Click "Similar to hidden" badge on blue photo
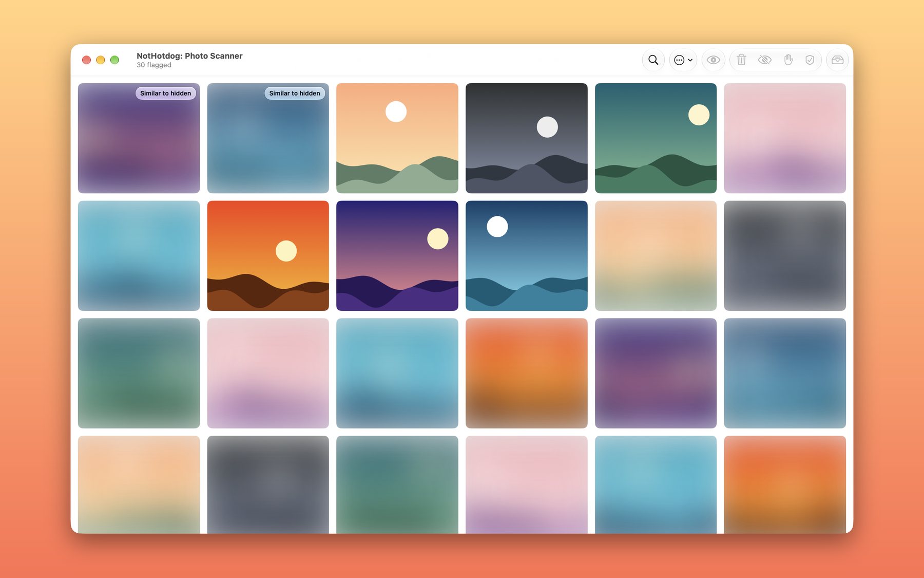 [295, 93]
